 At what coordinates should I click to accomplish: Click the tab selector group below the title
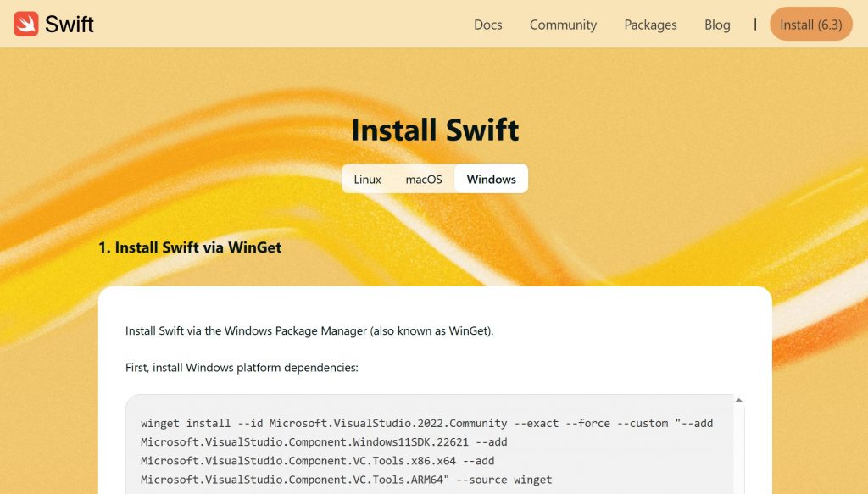coord(434,179)
